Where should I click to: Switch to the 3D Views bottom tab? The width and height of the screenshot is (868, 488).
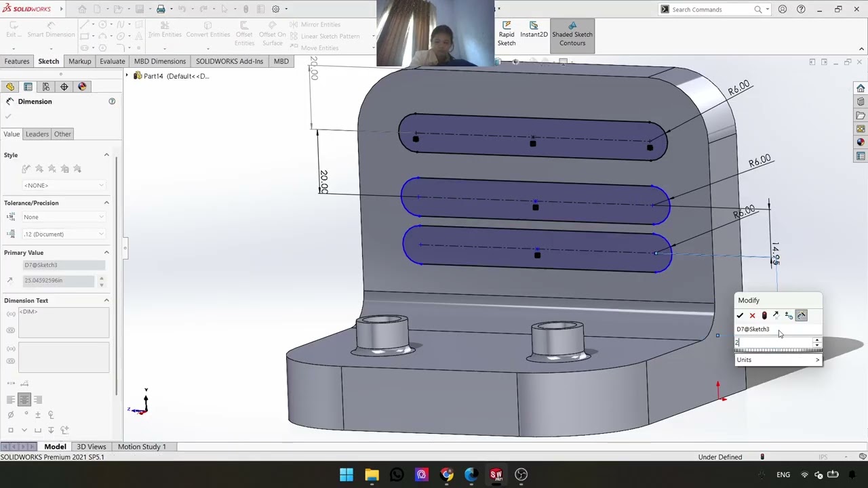coord(92,447)
